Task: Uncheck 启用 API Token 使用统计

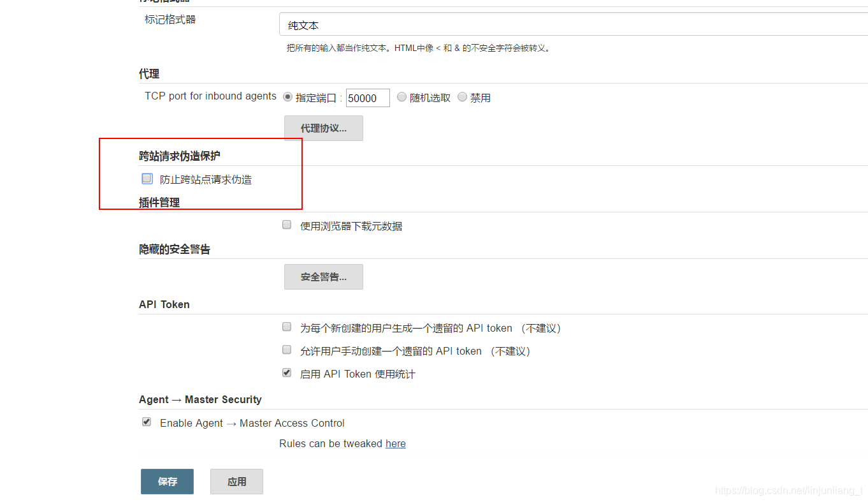Action: point(287,373)
